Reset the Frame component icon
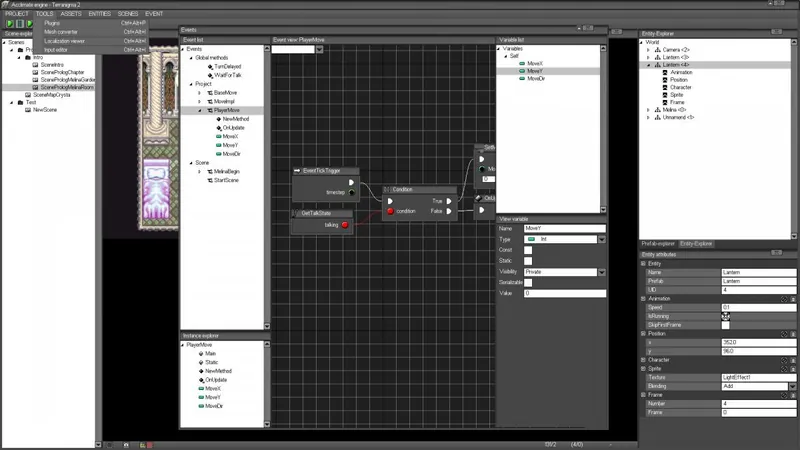The height and width of the screenshot is (450, 800). click(785, 395)
